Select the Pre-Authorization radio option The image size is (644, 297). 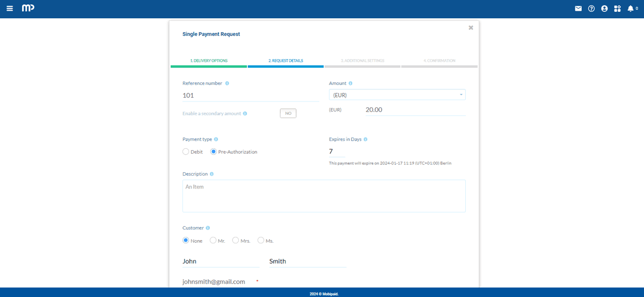[x=214, y=152]
